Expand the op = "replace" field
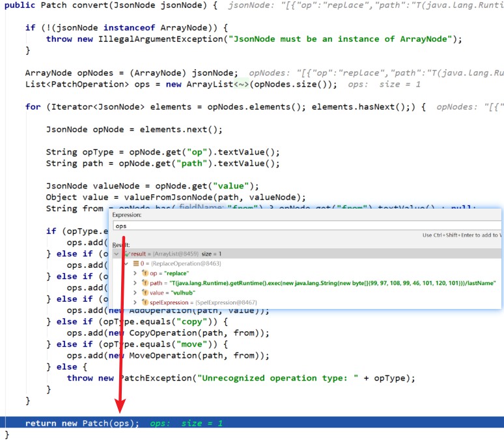This screenshot has width=504, height=440. coord(135,273)
